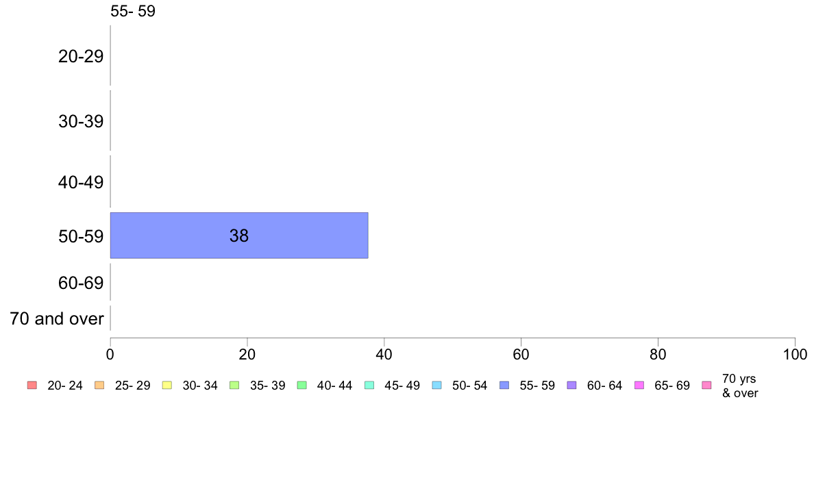Click the 50- 54 legend color swatch
The image size is (814, 504).
click(437, 385)
